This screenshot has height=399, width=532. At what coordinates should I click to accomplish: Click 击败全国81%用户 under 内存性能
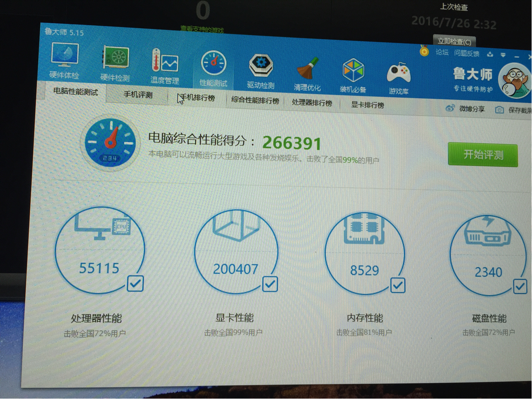tap(364, 332)
